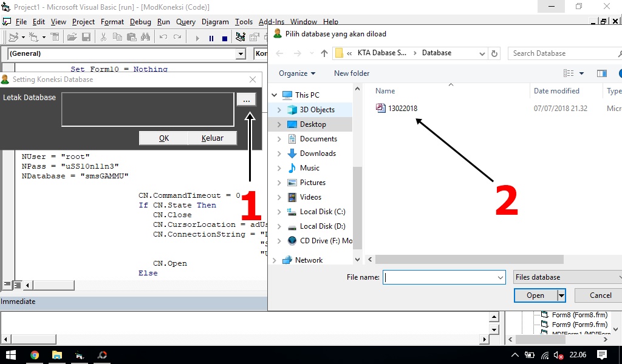Open the File name history dropdown
The image size is (622, 364).
click(501, 278)
